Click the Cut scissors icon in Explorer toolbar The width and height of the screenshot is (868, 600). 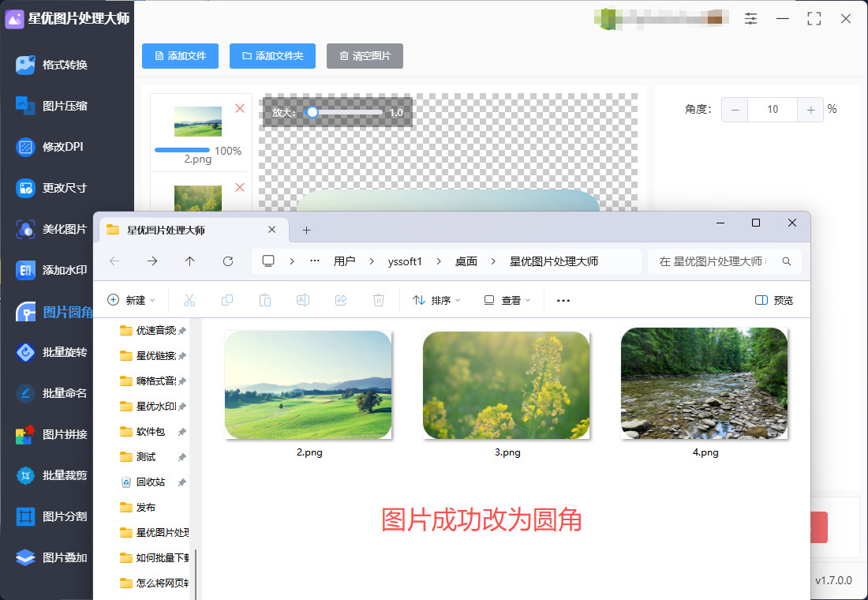[x=189, y=300]
